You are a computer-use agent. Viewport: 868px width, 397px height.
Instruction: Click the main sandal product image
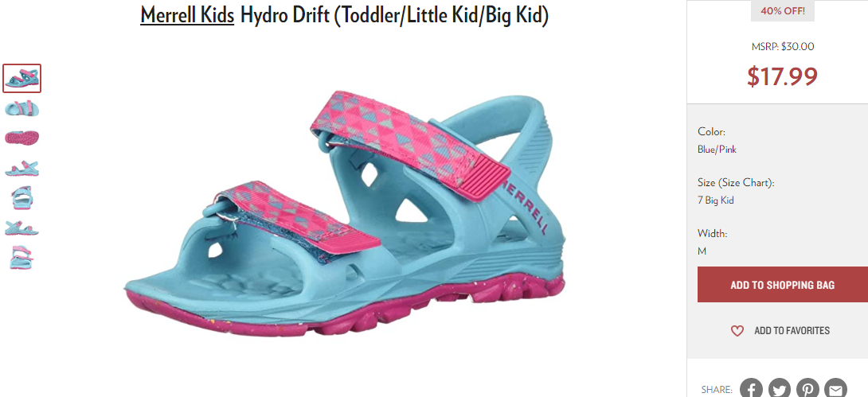click(x=344, y=213)
